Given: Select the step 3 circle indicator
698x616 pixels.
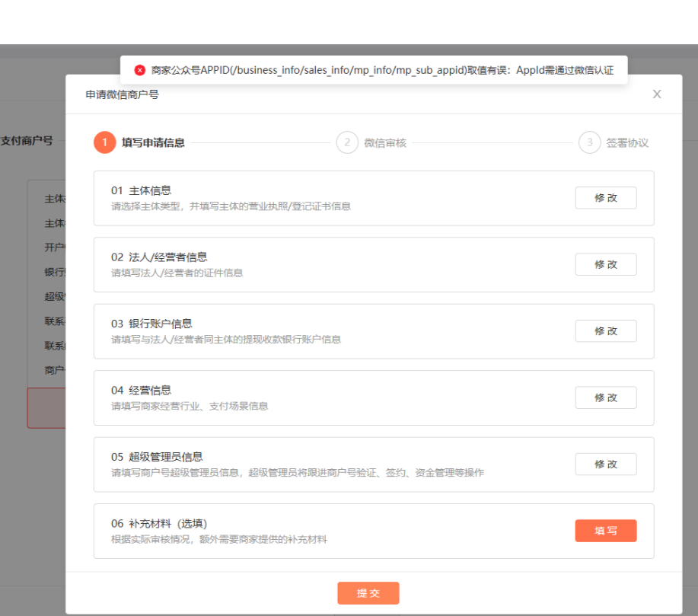Looking at the screenshot, I should click(x=589, y=142).
